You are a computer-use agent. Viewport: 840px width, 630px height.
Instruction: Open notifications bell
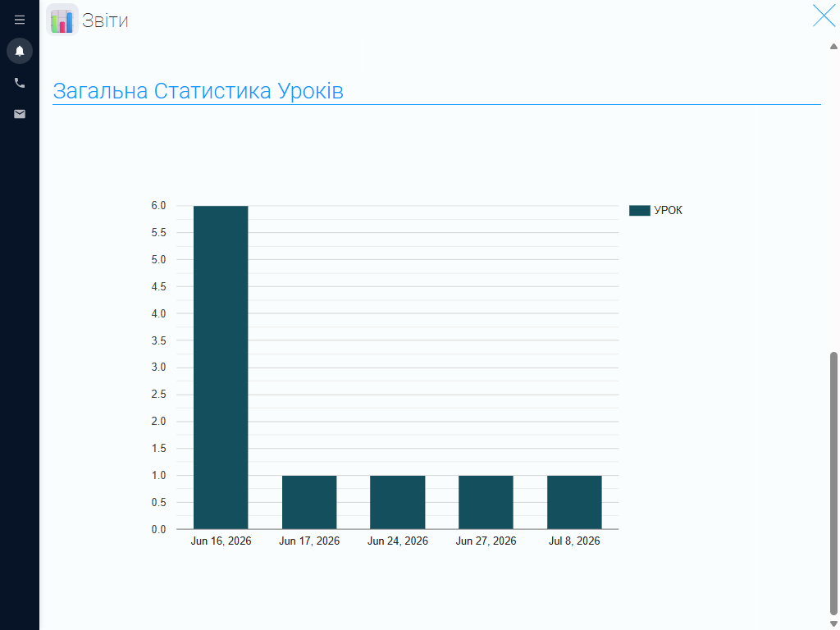pyautogui.click(x=20, y=51)
